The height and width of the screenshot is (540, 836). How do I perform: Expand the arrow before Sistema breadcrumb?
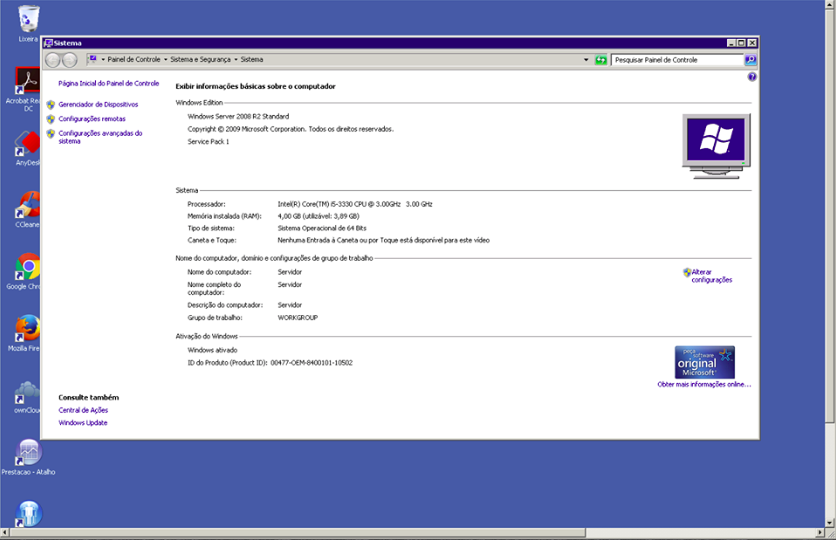pos(236,60)
